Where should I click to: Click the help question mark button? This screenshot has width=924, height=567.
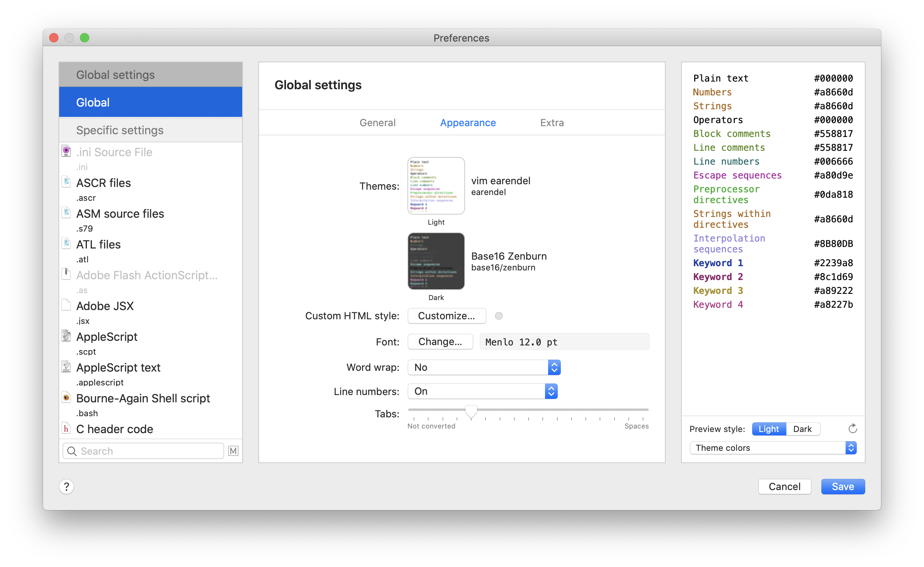point(66,487)
